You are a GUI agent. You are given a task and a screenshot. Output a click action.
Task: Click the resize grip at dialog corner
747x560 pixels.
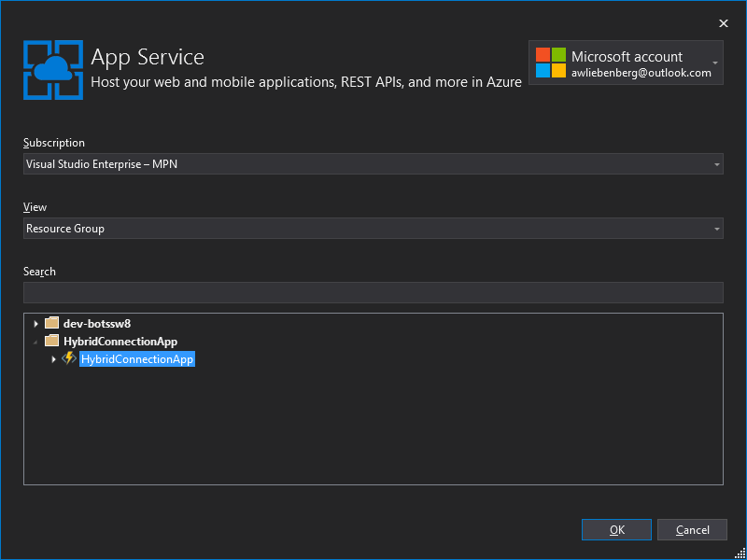pyautogui.click(x=740, y=553)
